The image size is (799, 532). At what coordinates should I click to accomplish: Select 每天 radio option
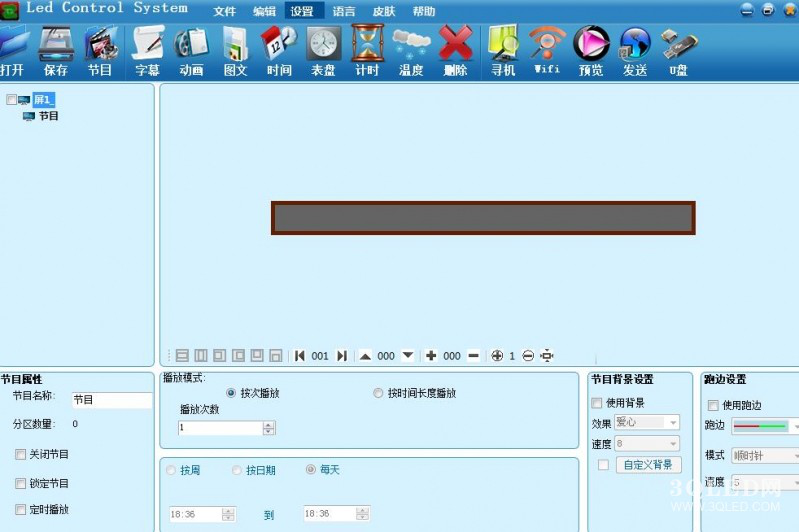[310, 469]
